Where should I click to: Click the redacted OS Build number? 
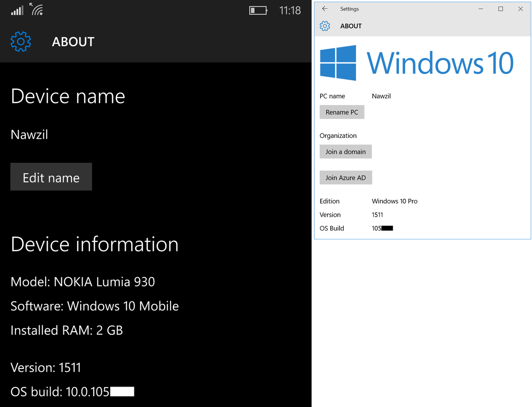(382, 228)
